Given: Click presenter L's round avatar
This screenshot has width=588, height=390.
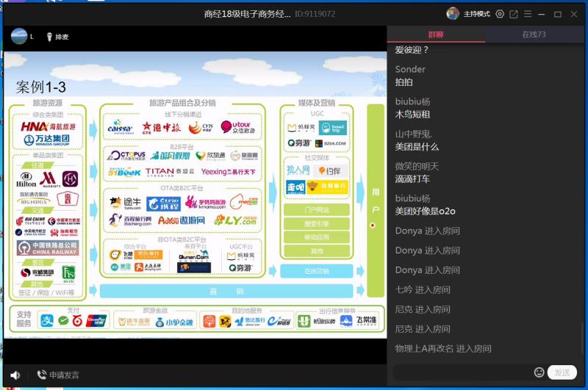Looking at the screenshot, I should [18, 36].
